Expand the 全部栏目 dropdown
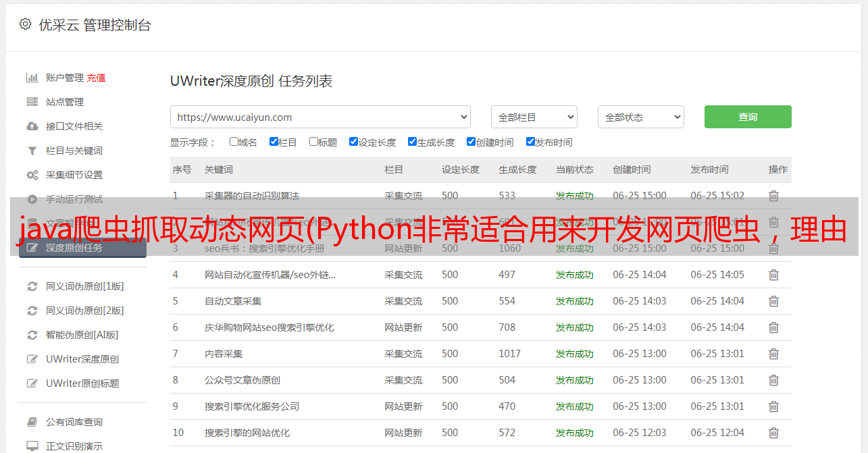This screenshot has width=868, height=453. click(x=534, y=117)
